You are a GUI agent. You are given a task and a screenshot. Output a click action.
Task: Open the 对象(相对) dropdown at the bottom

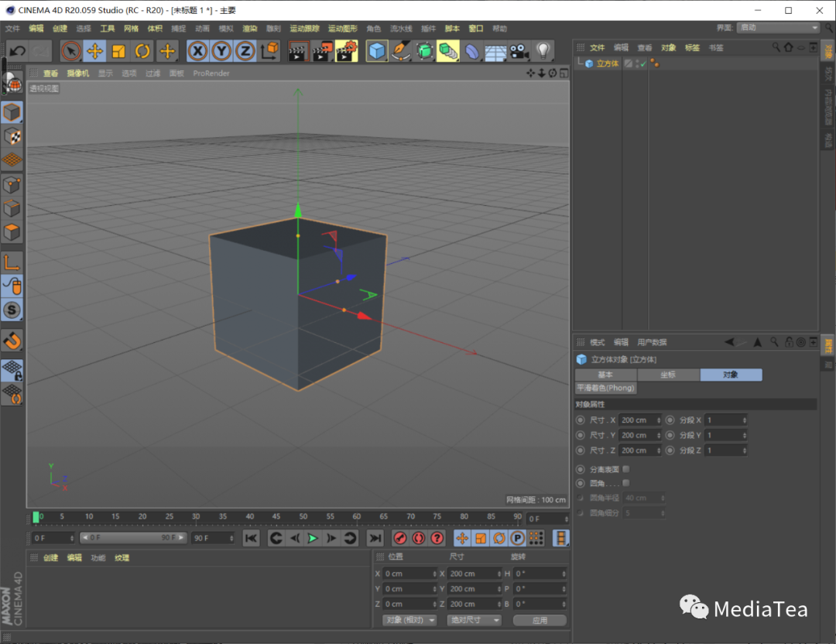coord(409,619)
